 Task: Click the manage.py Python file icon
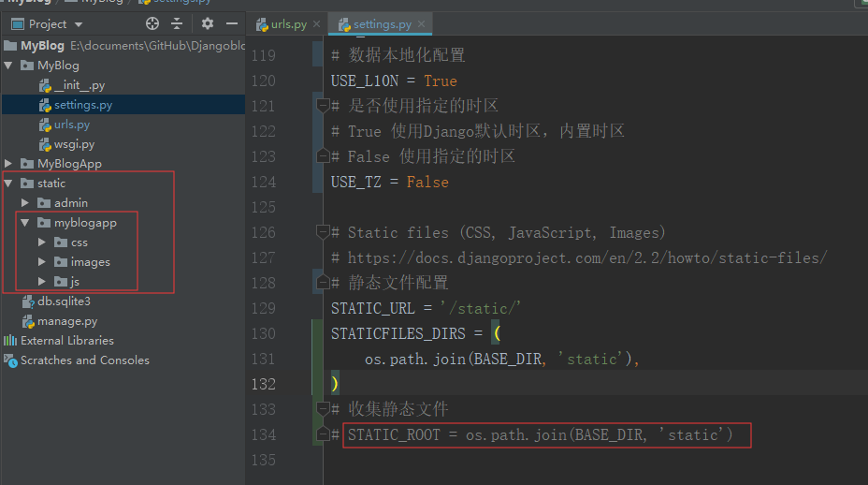(28, 321)
